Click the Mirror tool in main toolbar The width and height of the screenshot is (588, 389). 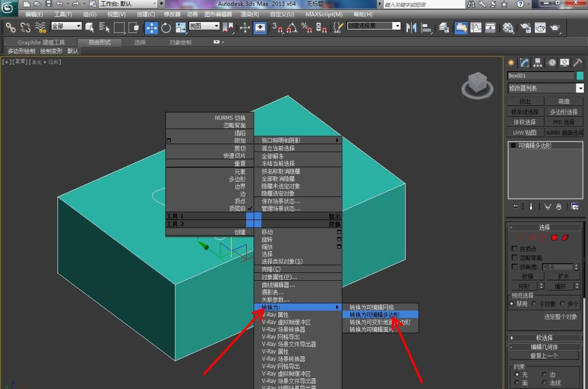click(411, 27)
